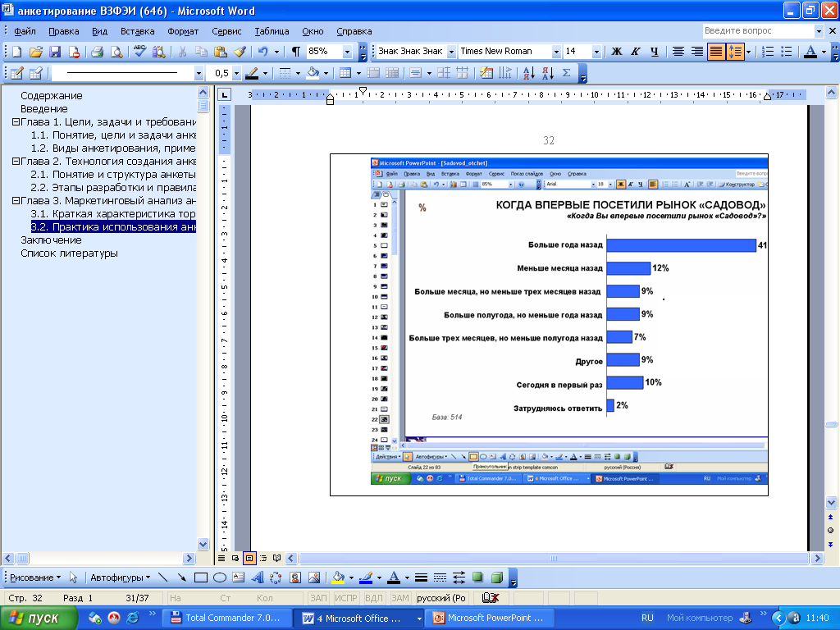Toggle Bold formatting (Ж)

tap(617, 52)
